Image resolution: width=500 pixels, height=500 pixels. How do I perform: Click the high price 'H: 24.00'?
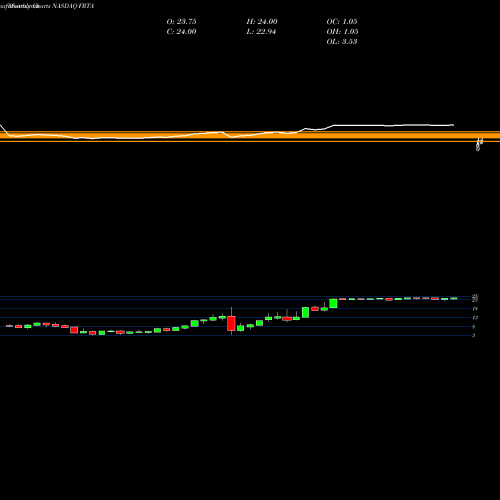tap(262, 22)
